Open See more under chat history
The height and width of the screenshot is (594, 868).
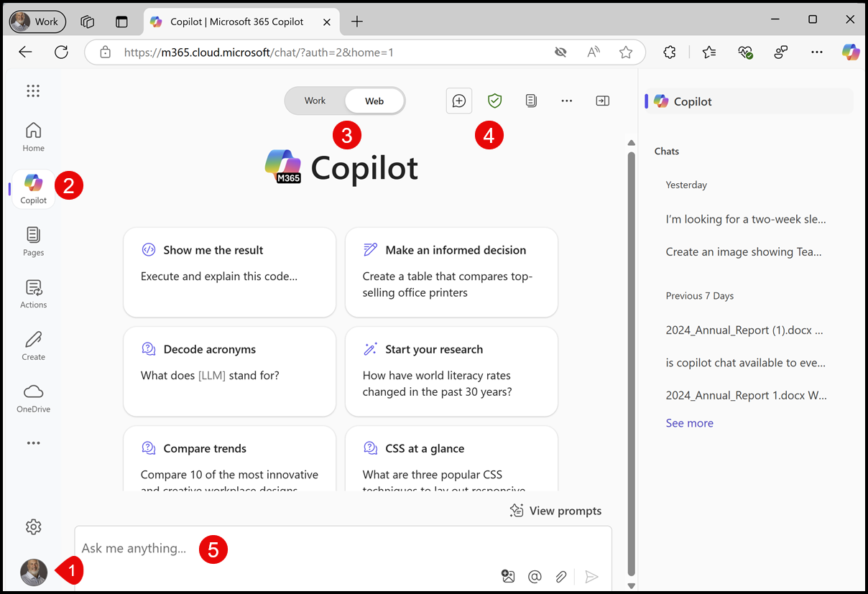689,422
